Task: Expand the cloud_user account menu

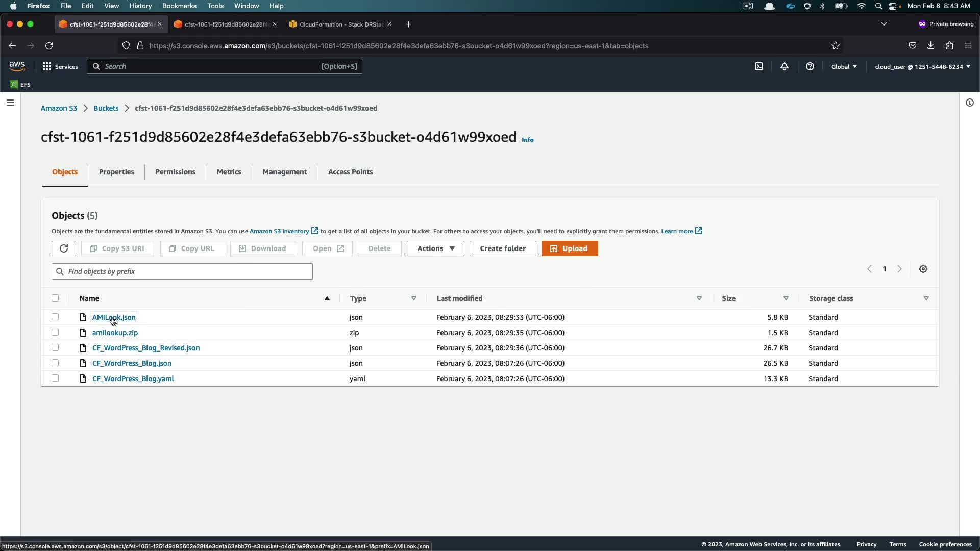Action: tap(922, 66)
